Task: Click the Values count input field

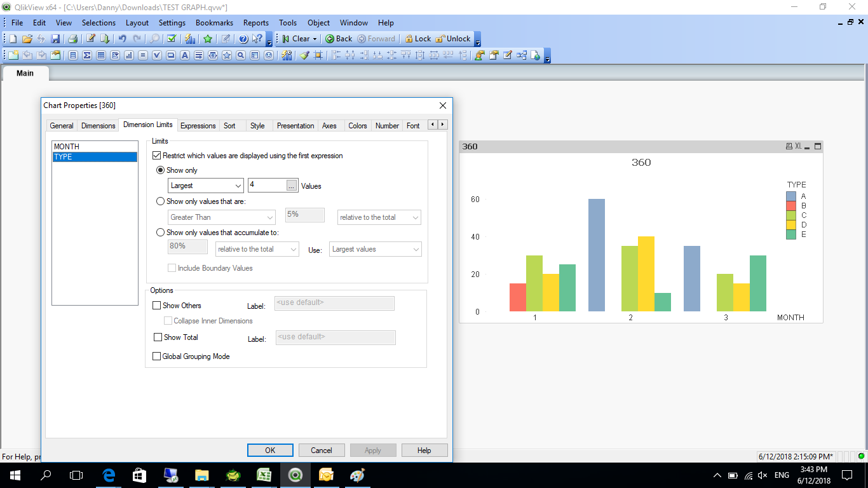Action: pyautogui.click(x=267, y=185)
